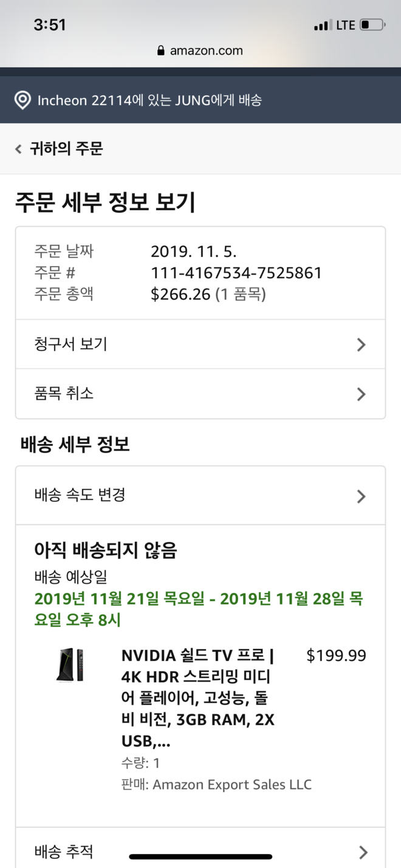Expand the 품목 취소 row chevron
The width and height of the screenshot is (401, 868).
pos(362,394)
